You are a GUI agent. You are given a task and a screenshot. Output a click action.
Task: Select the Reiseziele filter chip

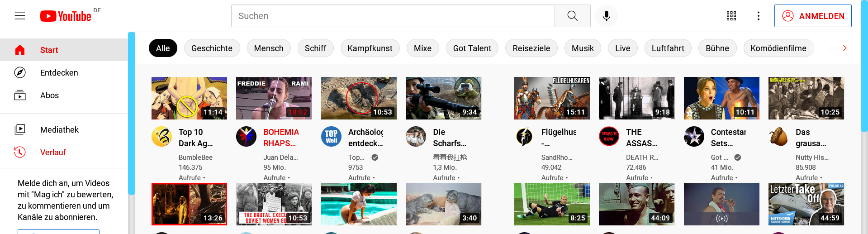tap(531, 48)
